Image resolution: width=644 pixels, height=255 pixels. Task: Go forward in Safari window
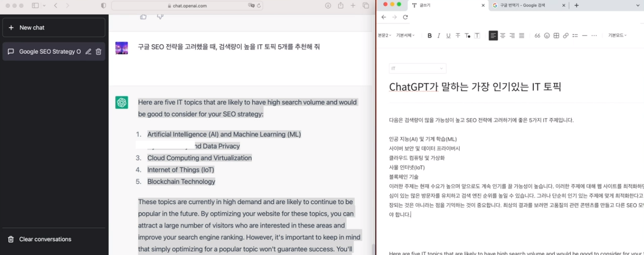click(67, 6)
